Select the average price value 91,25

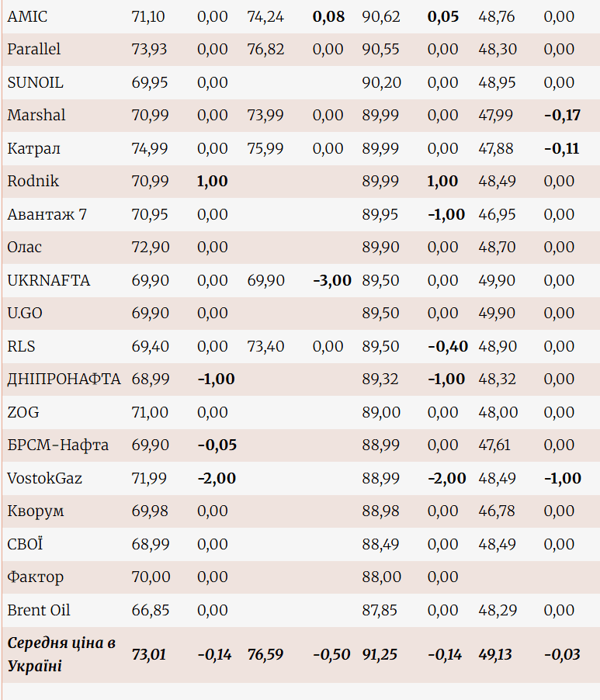point(380,654)
